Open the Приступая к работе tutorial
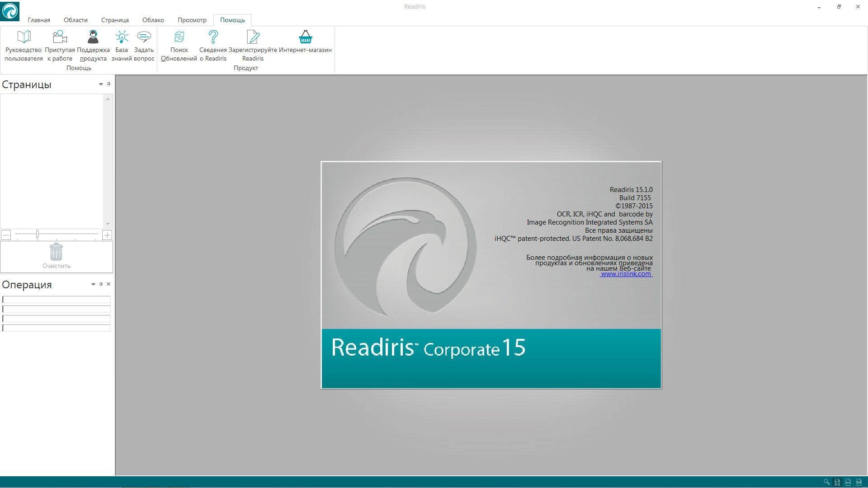This screenshot has height=488, width=868. click(60, 46)
